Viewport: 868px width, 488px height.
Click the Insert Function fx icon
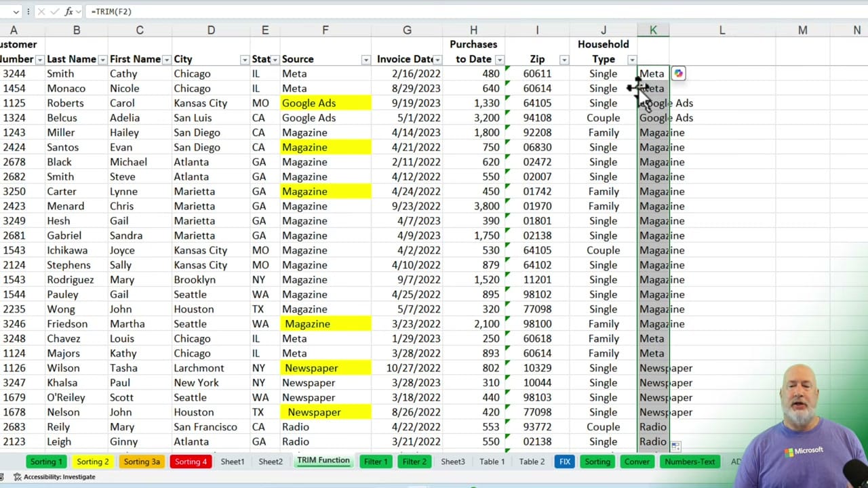point(68,12)
